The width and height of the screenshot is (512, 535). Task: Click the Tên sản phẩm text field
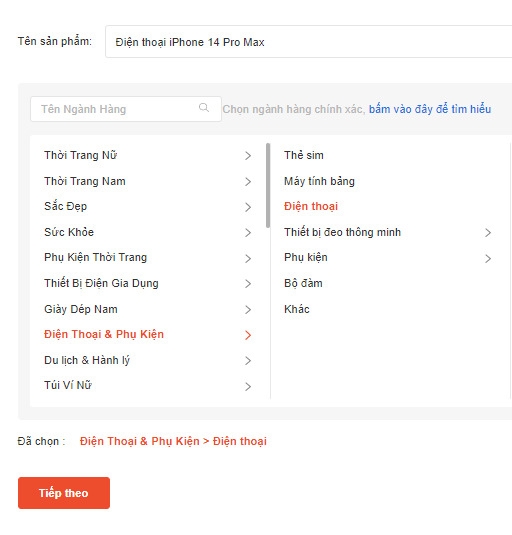click(308, 42)
